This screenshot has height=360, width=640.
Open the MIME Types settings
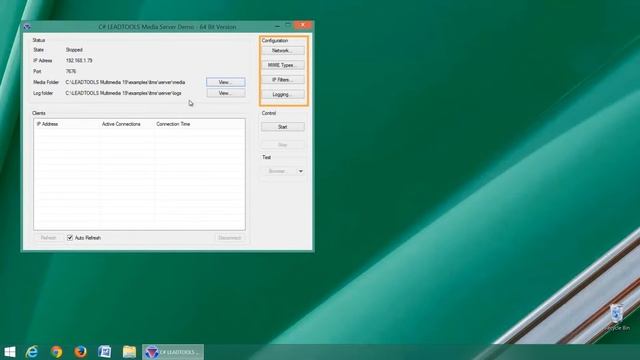[282, 65]
